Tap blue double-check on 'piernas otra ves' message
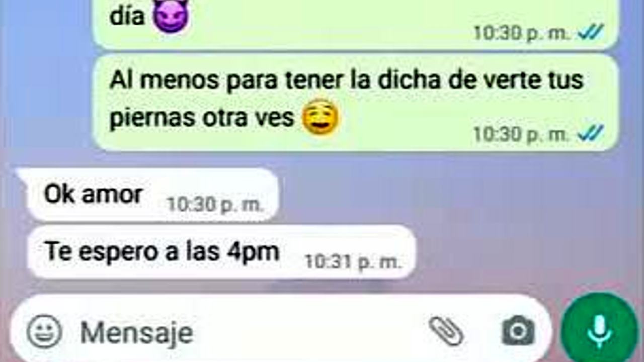The image size is (644, 362). tap(590, 133)
